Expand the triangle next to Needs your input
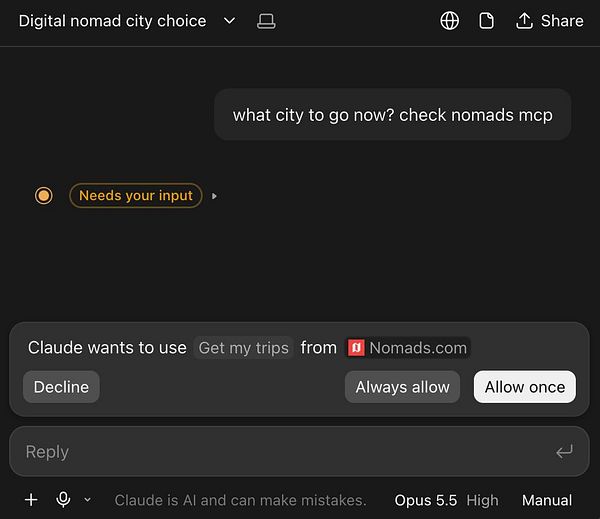Screen dimensions: 600x519 pos(214,196)
